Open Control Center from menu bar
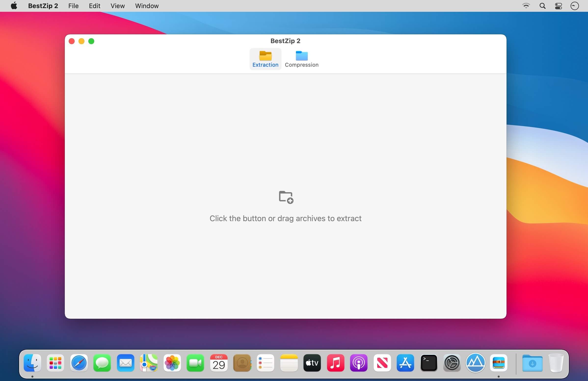Image resolution: width=588 pixels, height=381 pixels. pos(558,6)
